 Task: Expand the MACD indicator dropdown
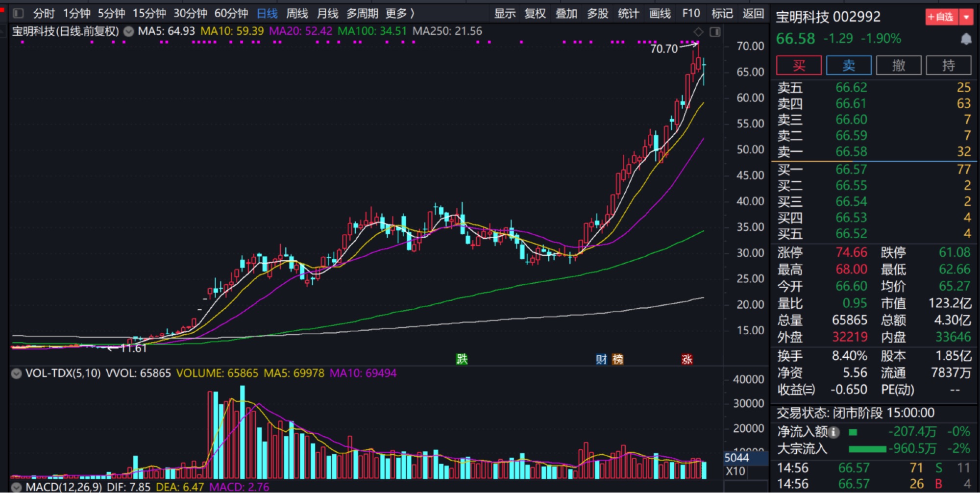click(x=16, y=487)
